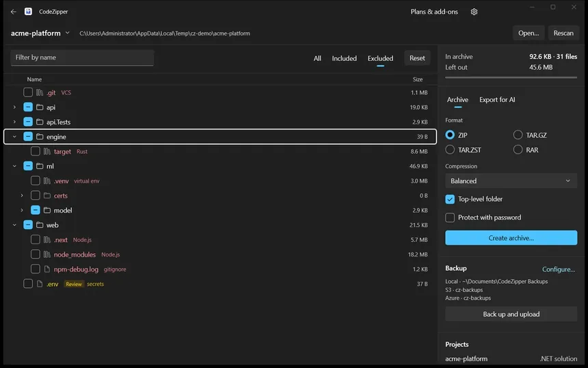Click the .env file icon

pos(40,284)
